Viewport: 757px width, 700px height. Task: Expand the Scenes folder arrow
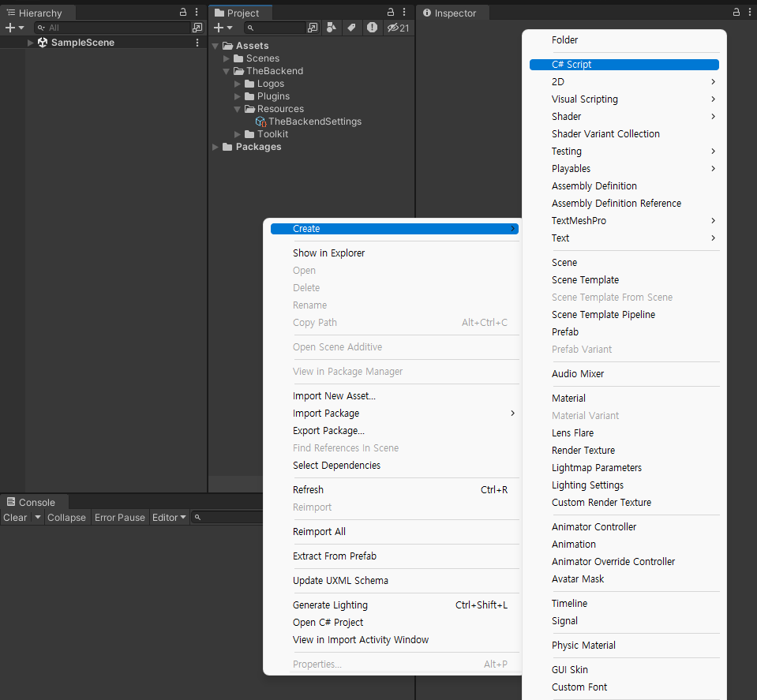pyautogui.click(x=227, y=58)
